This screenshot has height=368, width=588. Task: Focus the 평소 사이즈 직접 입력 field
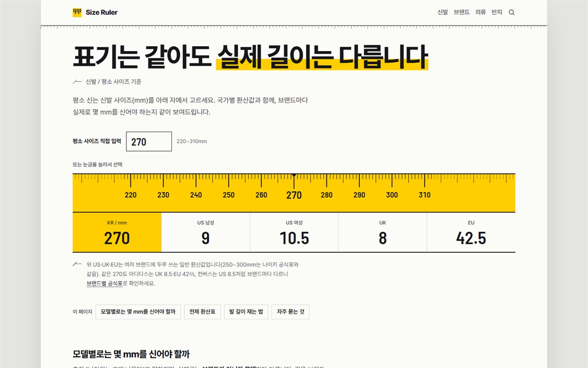pos(149,141)
